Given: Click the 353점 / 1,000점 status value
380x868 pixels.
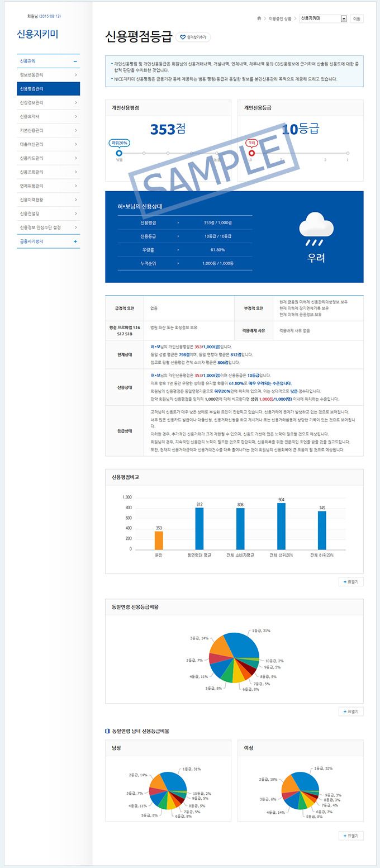Looking at the screenshot, I should click(x=218, y=222).
